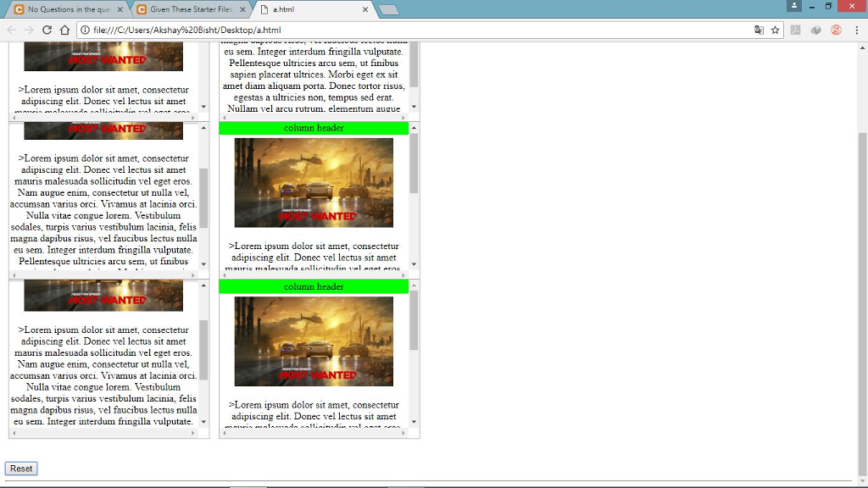Restore down the Chrome window
Viewport: 868px width, 488px height.
point(828,6)
